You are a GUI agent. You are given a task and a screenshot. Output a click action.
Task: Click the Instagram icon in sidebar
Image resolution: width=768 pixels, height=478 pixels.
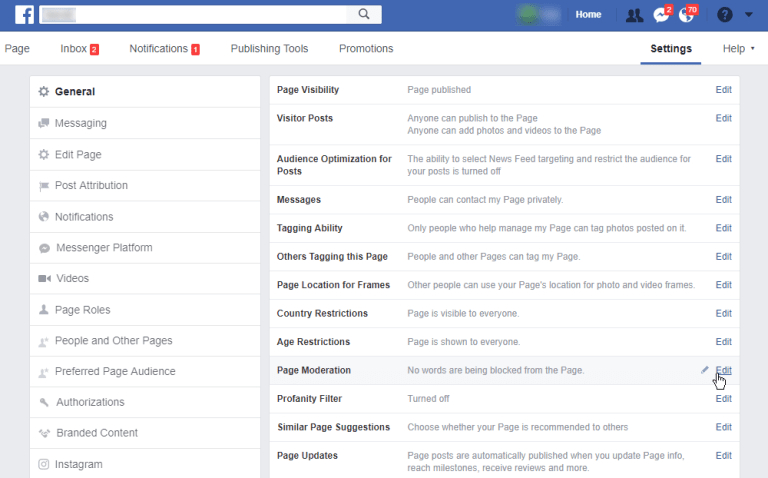click(x=44, y=464)
